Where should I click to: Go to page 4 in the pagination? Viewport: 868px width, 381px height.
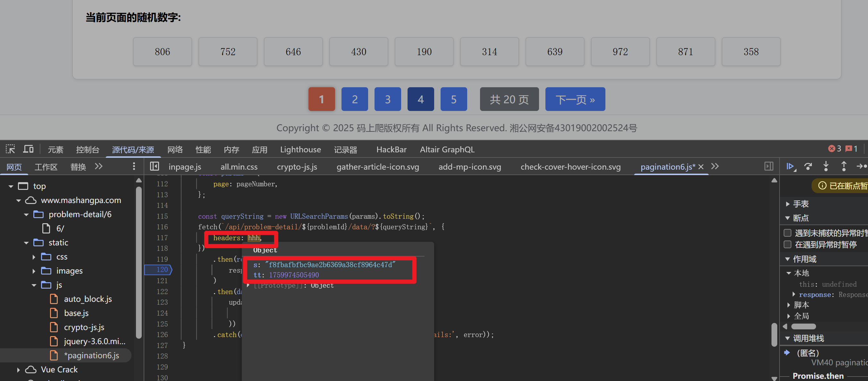tap(420, 99)
